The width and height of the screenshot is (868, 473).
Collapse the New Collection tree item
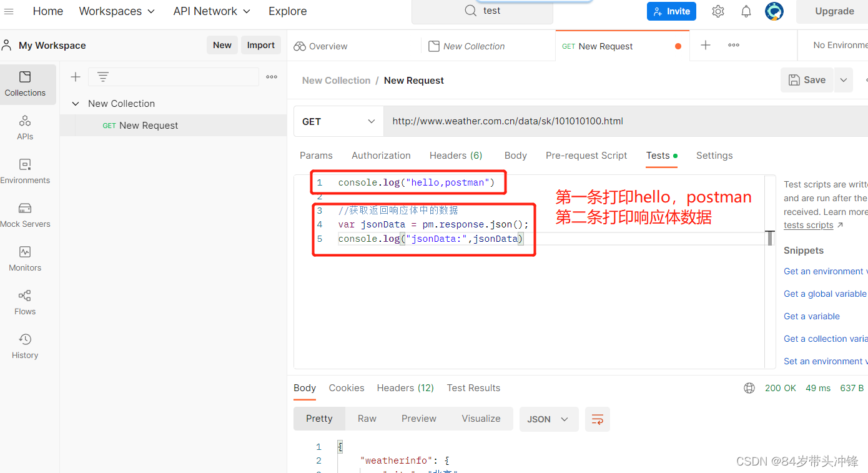[75, 103]
